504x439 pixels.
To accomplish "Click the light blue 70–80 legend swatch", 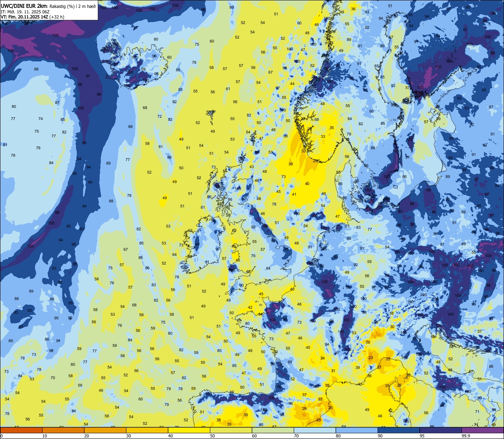I will tap(315, 430).
